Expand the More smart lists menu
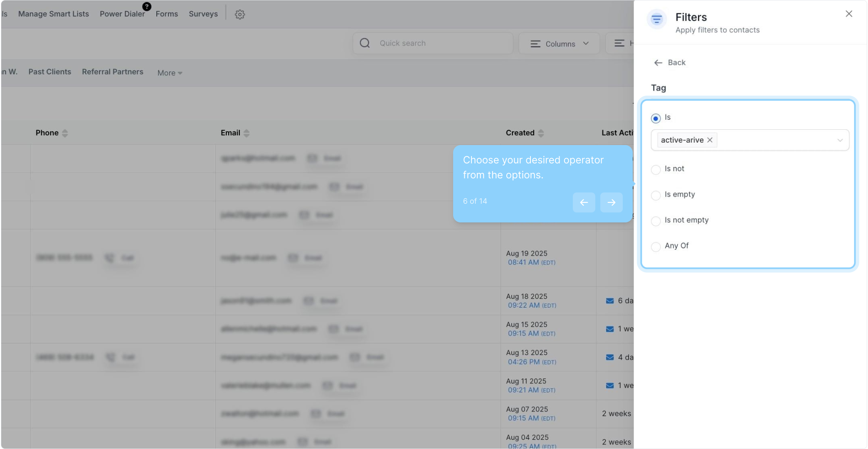Screen dimensions: 868x449 click(170, 73)
